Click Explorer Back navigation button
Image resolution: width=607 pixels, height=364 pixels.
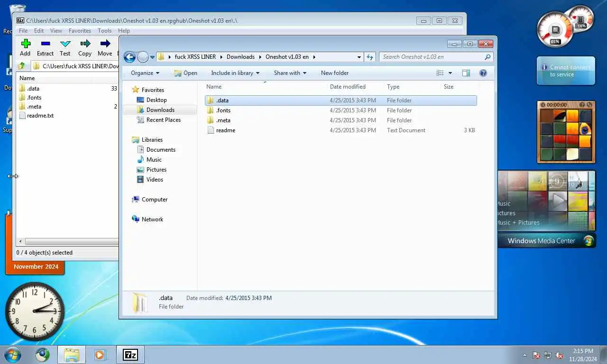(129, 57)
